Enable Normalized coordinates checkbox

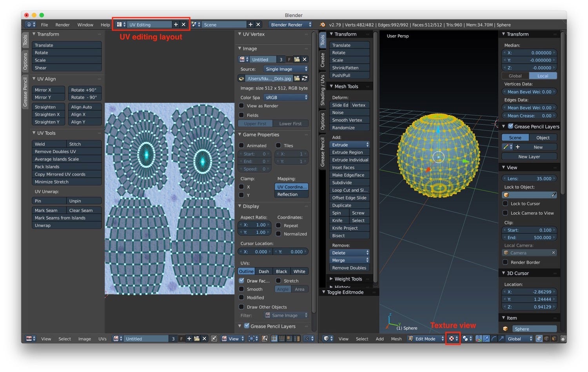278,234
